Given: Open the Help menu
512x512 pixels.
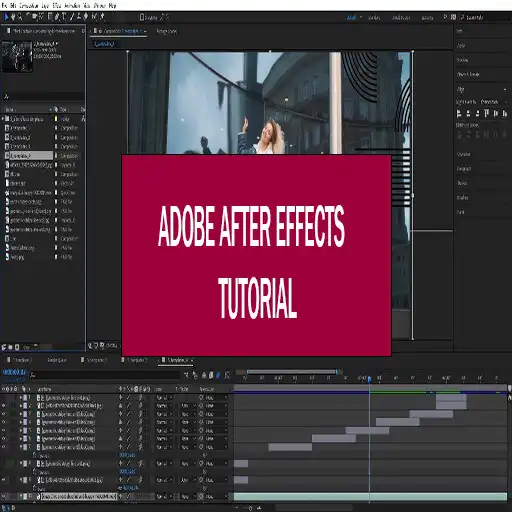Looking at the screenshot, I should click(x=112, y=6).
